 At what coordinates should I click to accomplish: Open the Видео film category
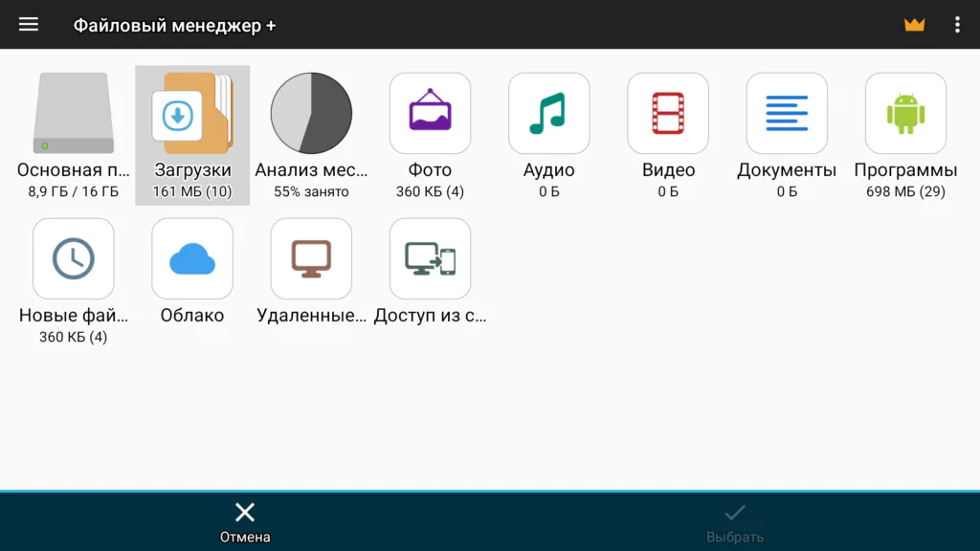coord(668,113)
